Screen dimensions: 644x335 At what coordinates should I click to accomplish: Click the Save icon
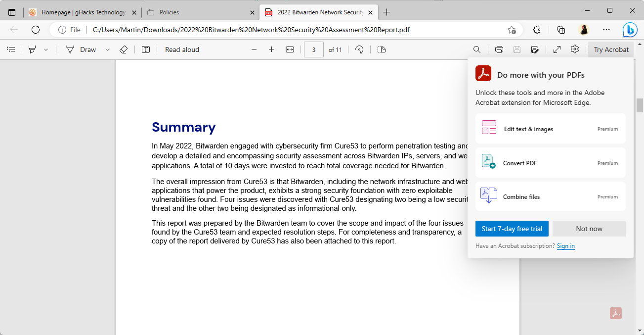click(x=517, y=49)
